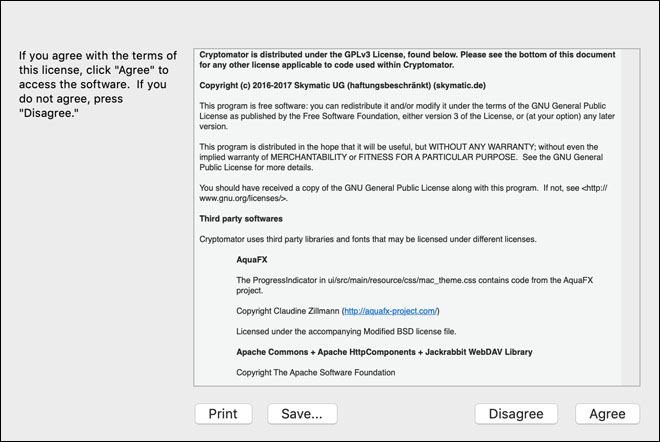Open the aquafx-project.com link

click(x=391, y=311)
